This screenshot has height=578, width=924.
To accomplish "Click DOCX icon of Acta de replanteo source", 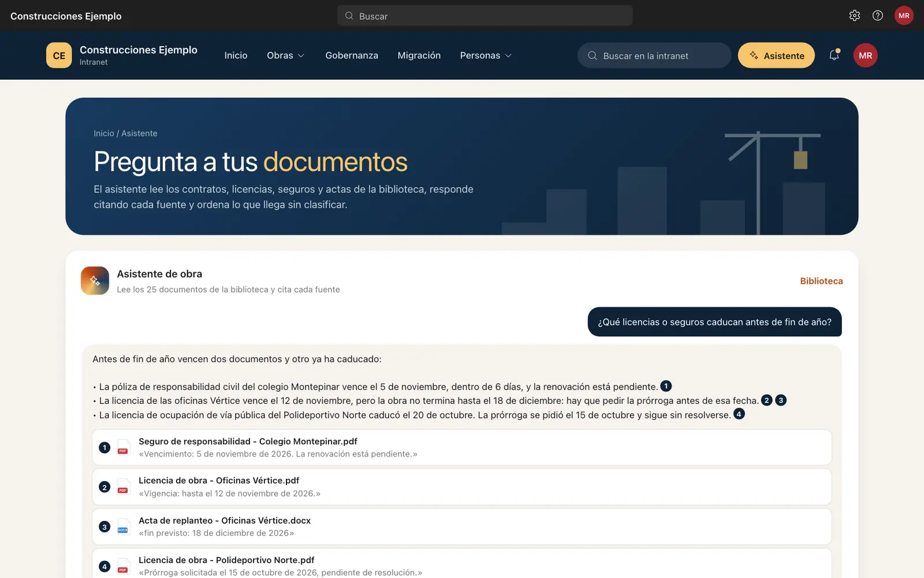I will (x=123, y=527).
